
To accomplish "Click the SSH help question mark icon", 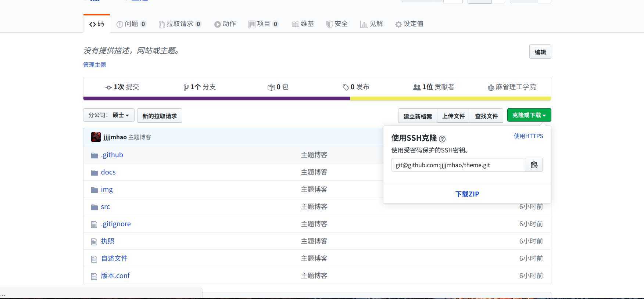I will (442, 139).
